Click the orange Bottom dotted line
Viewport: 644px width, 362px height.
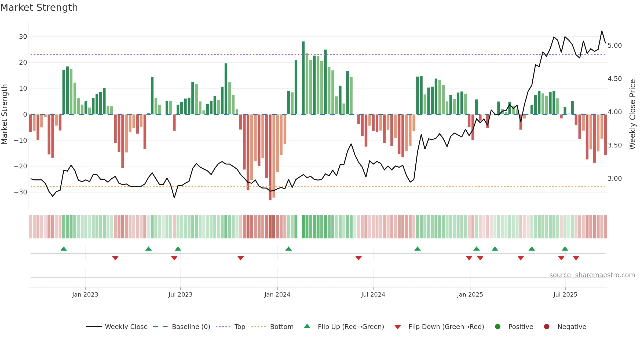[318, 186]
